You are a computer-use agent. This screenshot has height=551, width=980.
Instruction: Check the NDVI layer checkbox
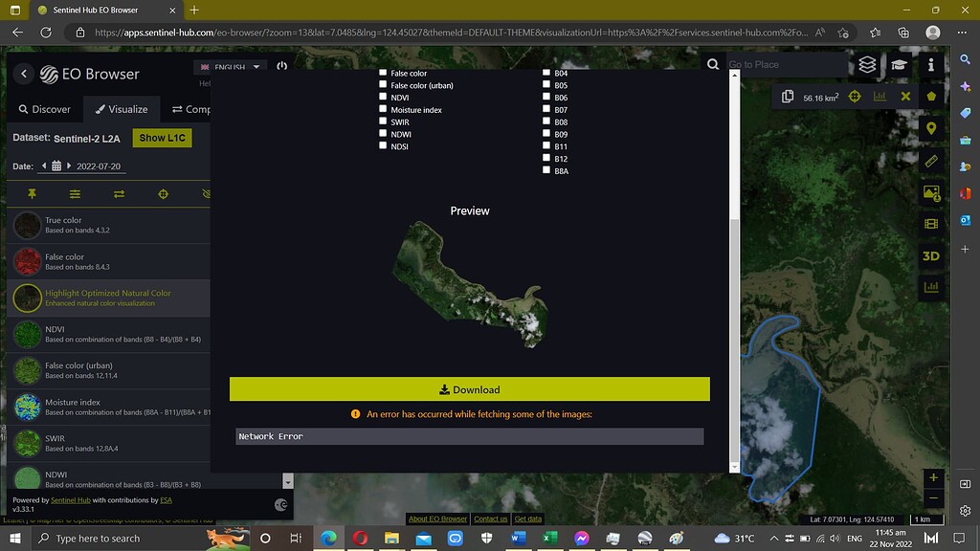click(384, 98)
